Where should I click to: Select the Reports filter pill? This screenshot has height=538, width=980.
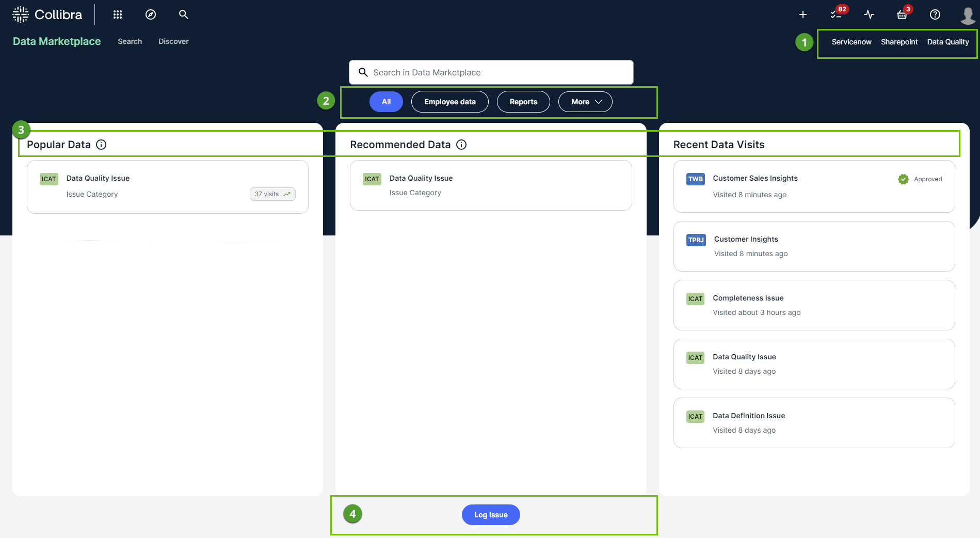[x=523, y=102]
